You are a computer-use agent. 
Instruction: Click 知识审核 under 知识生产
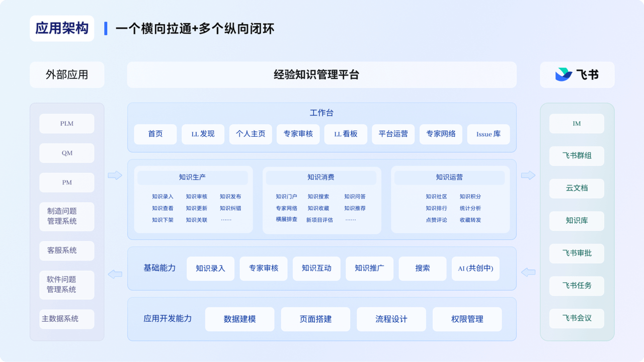[196, 197]
